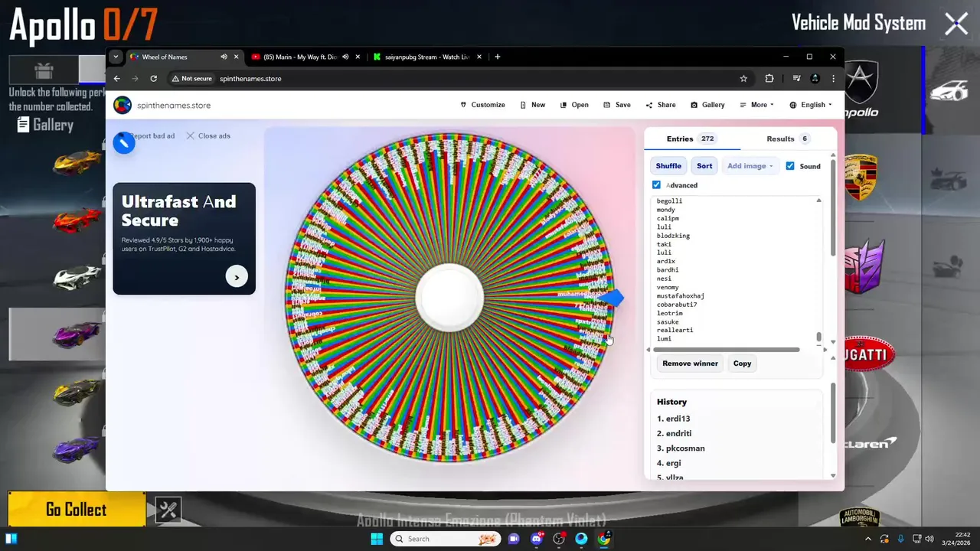This screenshot has height=551, width=980.
Task: Mute the Wheel of Names tab
Action: [224, 57]
